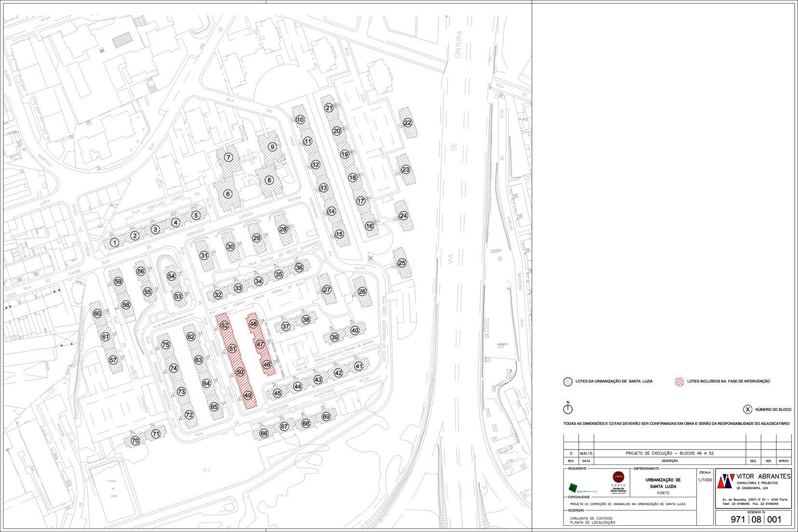Click block number 36 circle
The height and width of the screenshot is (532, 798).
click(x=299, y=268)
